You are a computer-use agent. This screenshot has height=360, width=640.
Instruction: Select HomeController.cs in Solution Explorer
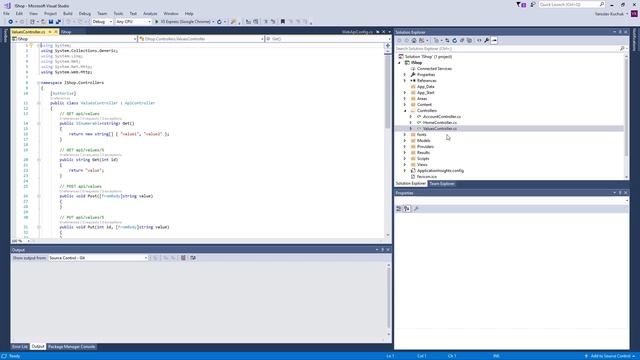[x=440, y=122]
